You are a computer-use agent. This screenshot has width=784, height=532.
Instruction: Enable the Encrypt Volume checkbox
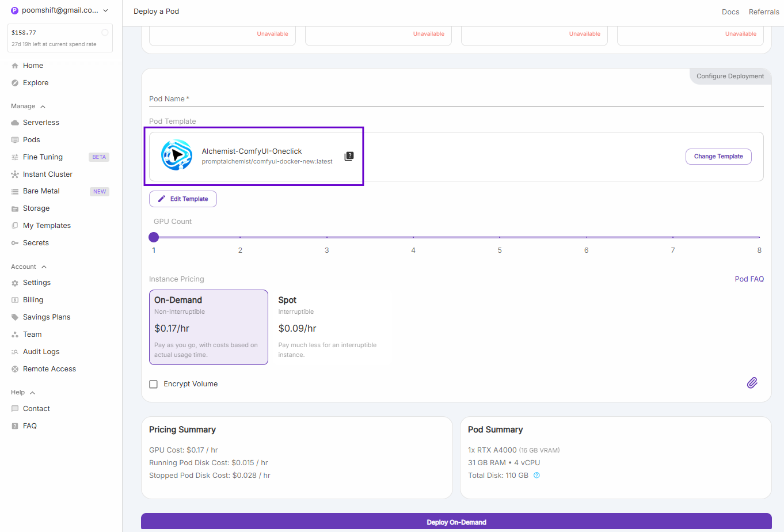point(153,384)
